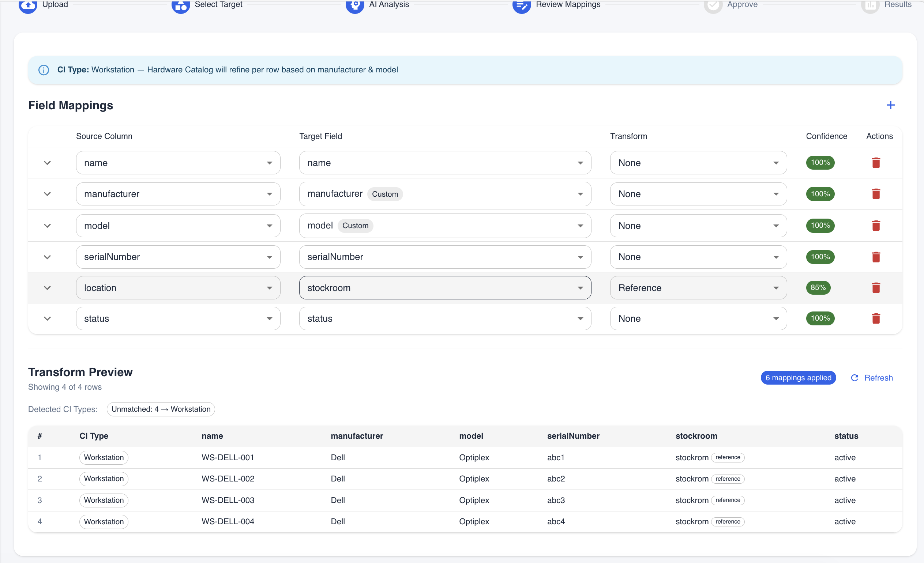924x563 pixels.
Task: Click the AI Analysis step icon
Action: (354, 5)
